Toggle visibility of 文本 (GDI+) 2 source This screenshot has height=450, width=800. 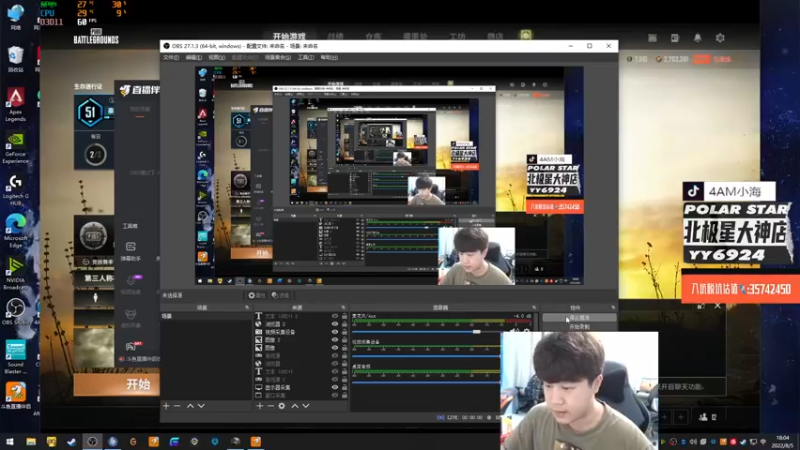coord(335,316)
